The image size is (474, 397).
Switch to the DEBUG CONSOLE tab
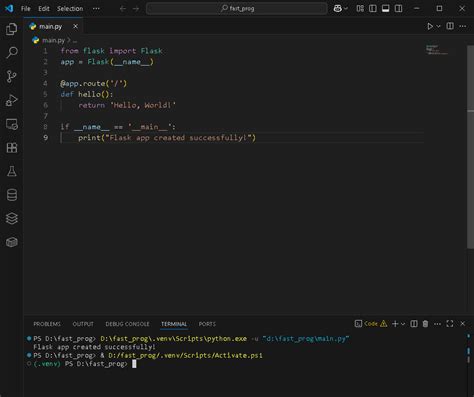tap(127, 324)
